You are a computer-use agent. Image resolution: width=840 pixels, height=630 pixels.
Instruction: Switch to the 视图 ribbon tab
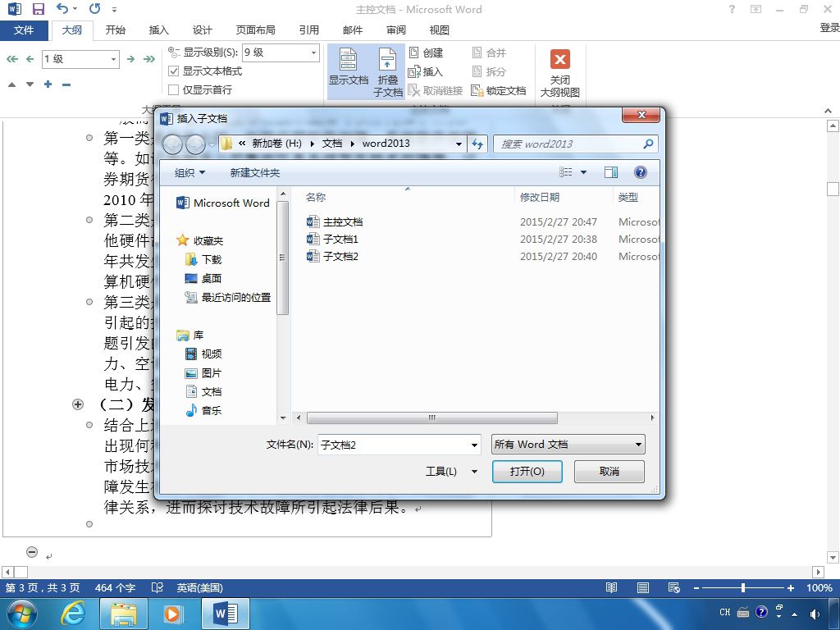440,30
